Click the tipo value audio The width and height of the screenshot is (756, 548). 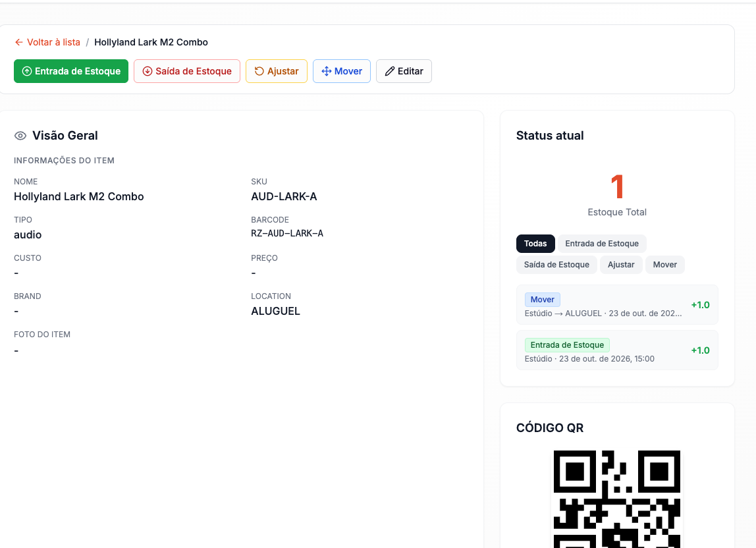(28, 235)
